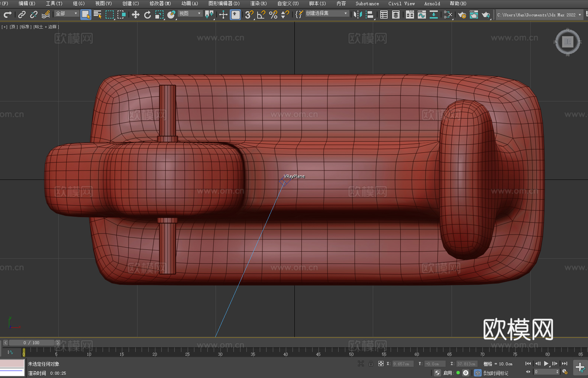588x378 pixels.
Task: Open the Curve Editor icon
Action: pos(421,14)
